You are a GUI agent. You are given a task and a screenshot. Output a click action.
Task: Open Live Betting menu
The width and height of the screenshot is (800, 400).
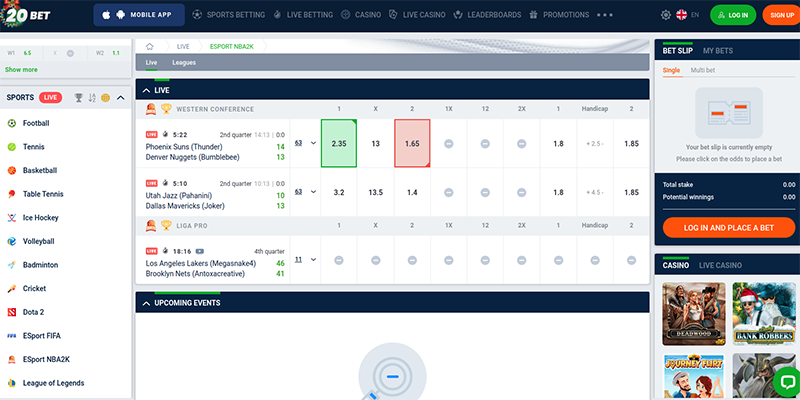[303, 15]
